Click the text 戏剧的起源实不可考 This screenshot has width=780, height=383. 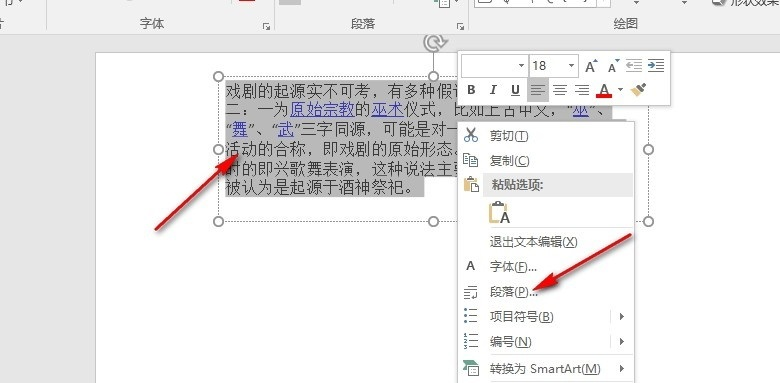click(x=298, y=91)
